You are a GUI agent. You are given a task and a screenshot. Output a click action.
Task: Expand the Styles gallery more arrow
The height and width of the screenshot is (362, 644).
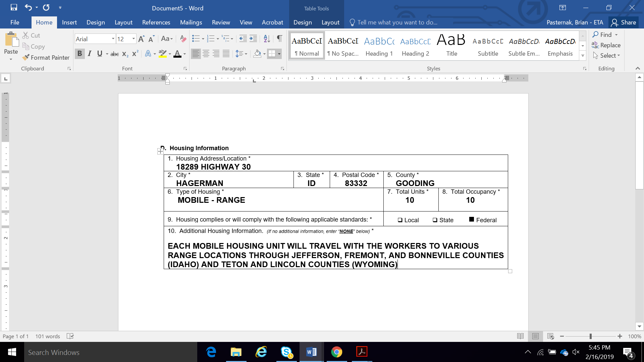[583, 56]
